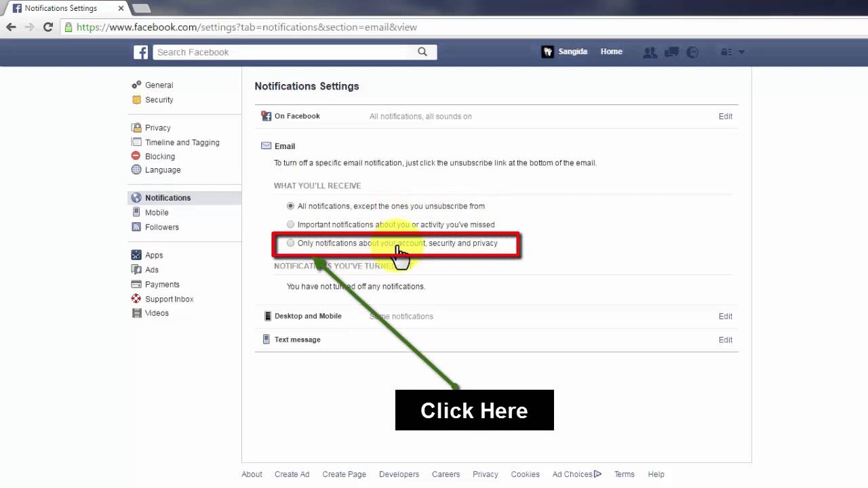Click the Careers footer link
Image resolution: width=868 pixels, height=488 pixels.
tap(446, 474)
